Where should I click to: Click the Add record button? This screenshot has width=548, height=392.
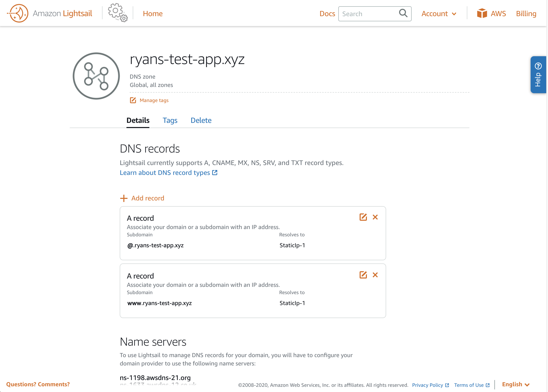point(142,198)
